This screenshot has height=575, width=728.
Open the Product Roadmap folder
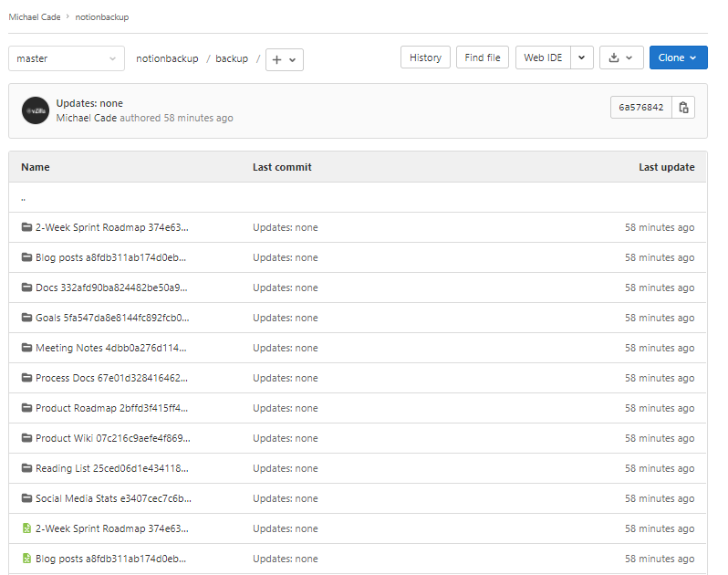pyautogui.click(x=112, y=408)
